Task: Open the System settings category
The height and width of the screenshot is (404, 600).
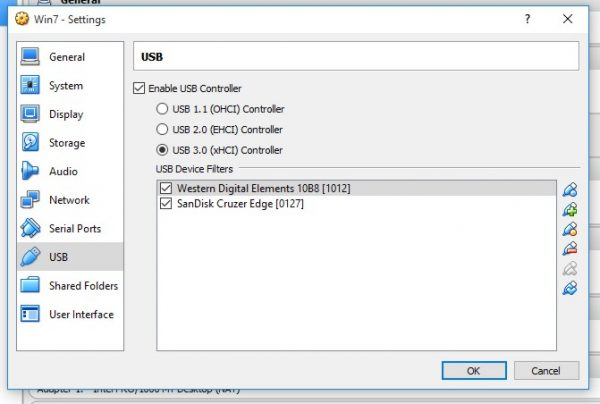Action: tap(70, 85)
